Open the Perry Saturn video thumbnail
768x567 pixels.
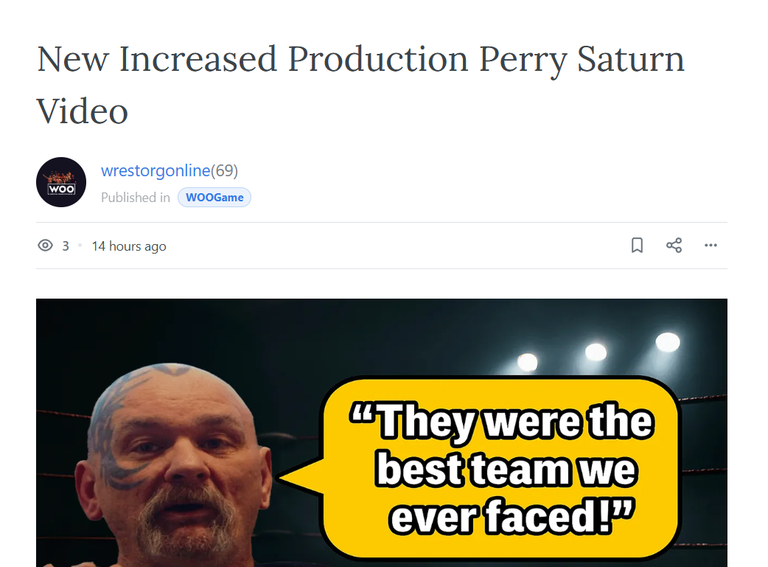click(382, 433)
